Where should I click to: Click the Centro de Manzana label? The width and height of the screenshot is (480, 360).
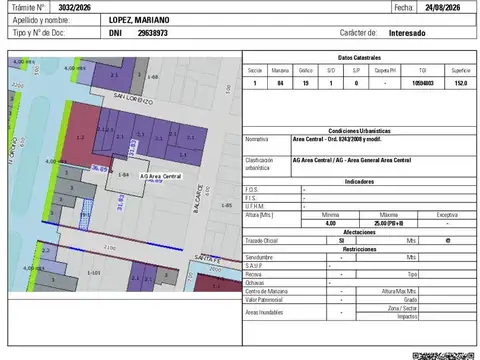pyautogui.click(x=266, y=291)
